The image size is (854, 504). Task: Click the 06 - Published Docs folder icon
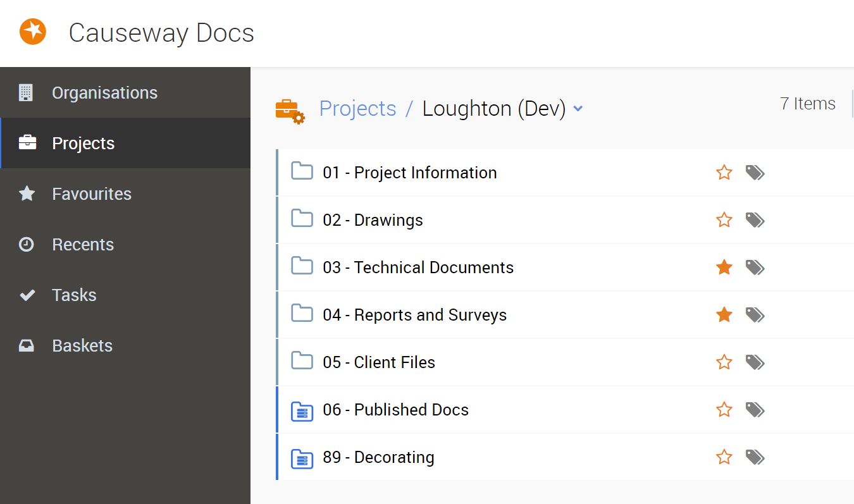302,410
